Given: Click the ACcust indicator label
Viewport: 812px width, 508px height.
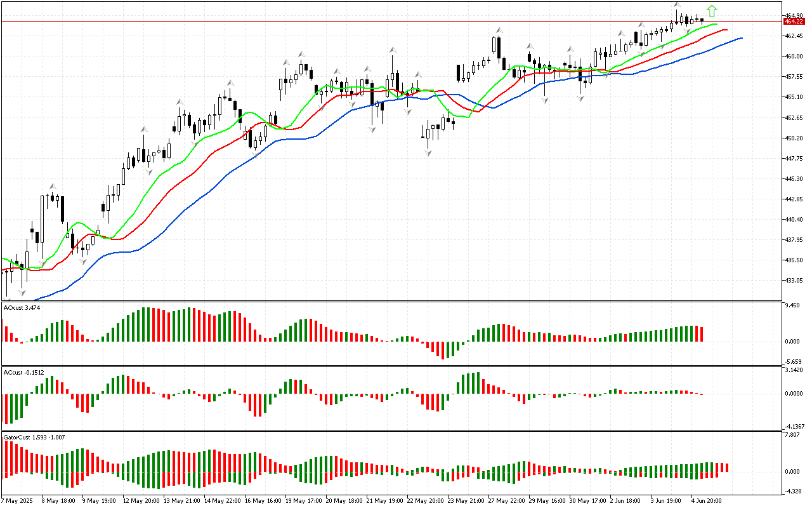Looking at the screenshot, I should click(x=23, y=372).
